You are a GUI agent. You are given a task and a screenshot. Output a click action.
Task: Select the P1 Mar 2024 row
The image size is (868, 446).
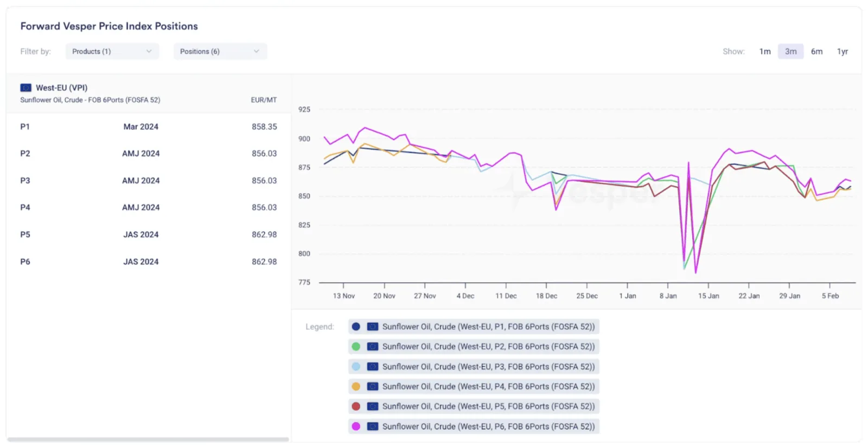[149, 126]
